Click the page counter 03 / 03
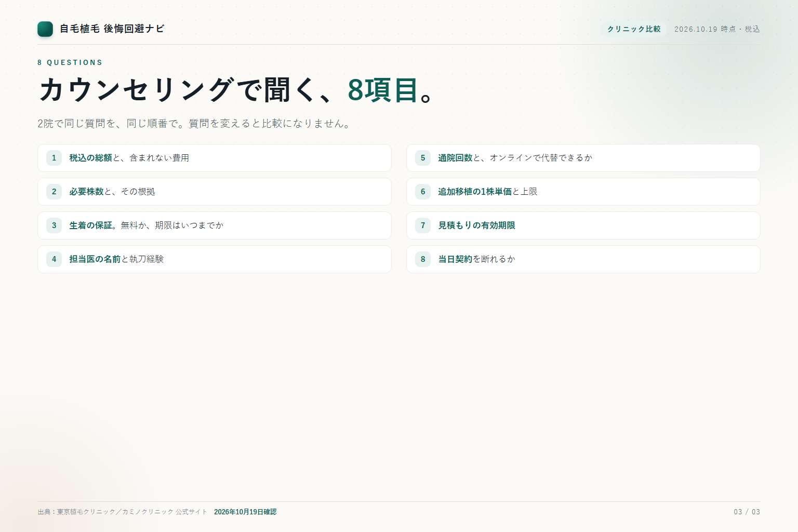798x532 pixels. 747,512
